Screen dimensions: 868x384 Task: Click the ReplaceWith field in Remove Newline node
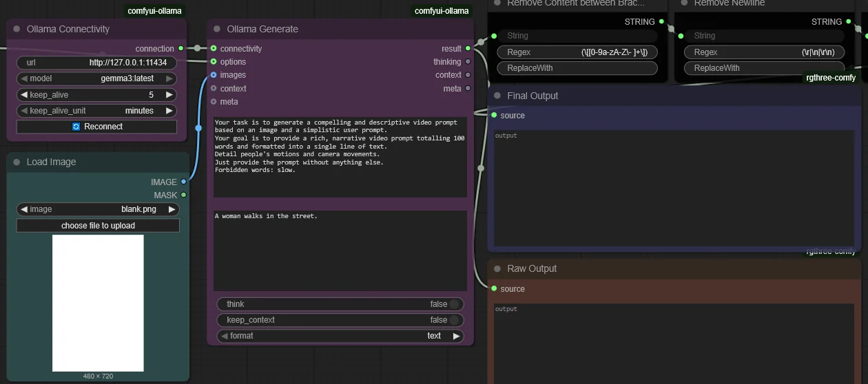[764, 68]
